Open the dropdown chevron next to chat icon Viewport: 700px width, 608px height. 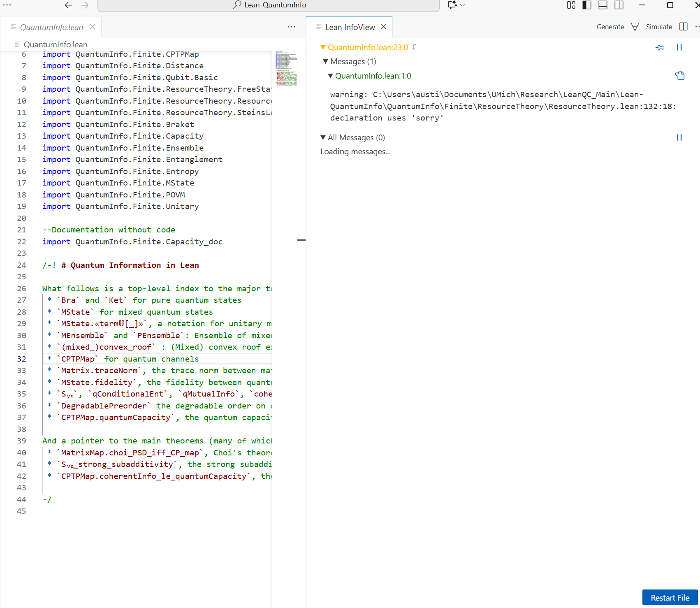click(x=463, y=5)
